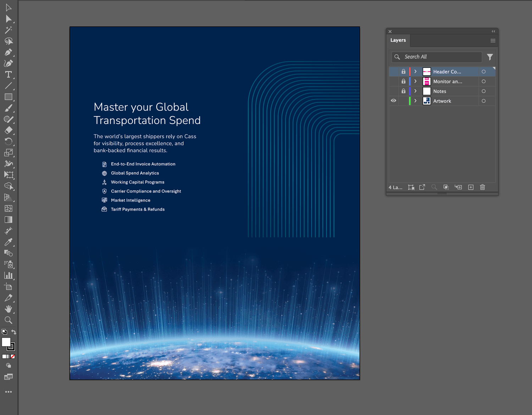
Task: Select the Mesh tool
Action: [9, 208]
